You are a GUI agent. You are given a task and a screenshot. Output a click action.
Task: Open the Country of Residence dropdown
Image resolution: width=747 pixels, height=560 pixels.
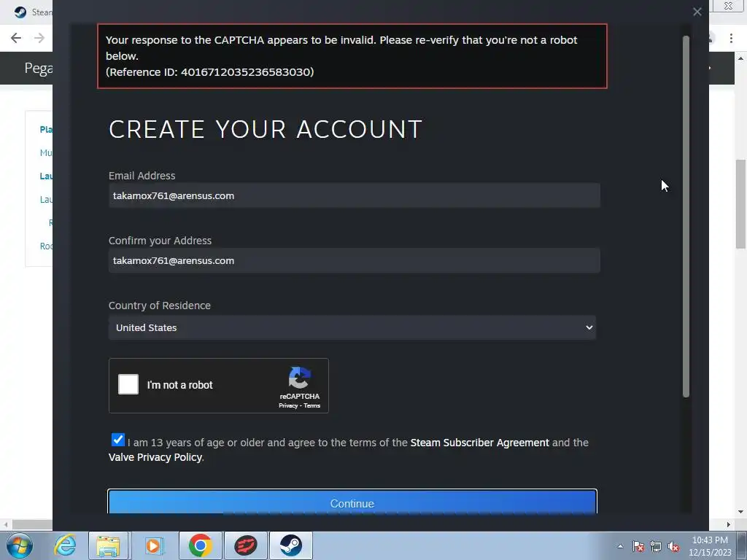pos(352,327)
